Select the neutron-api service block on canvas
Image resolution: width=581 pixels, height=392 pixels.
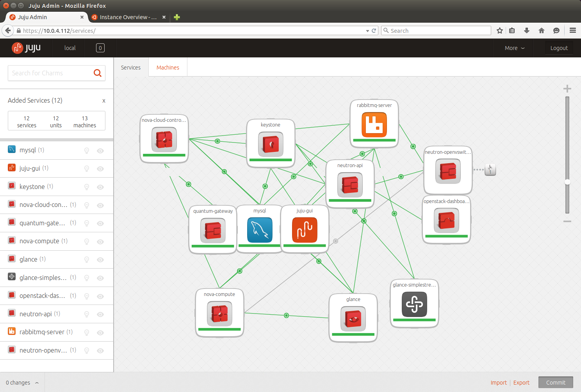pyautogui.click(x=350, y=184)
